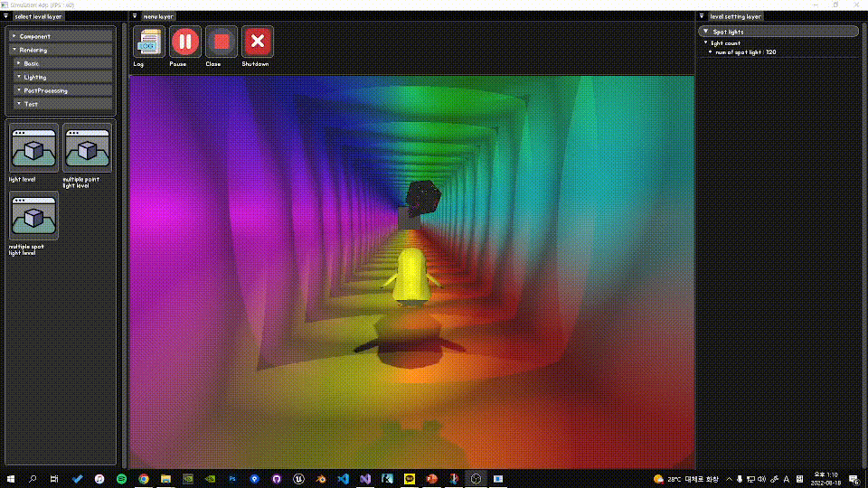
Task: Click the Shutdown X icon
Action: [x=258, y=42]
